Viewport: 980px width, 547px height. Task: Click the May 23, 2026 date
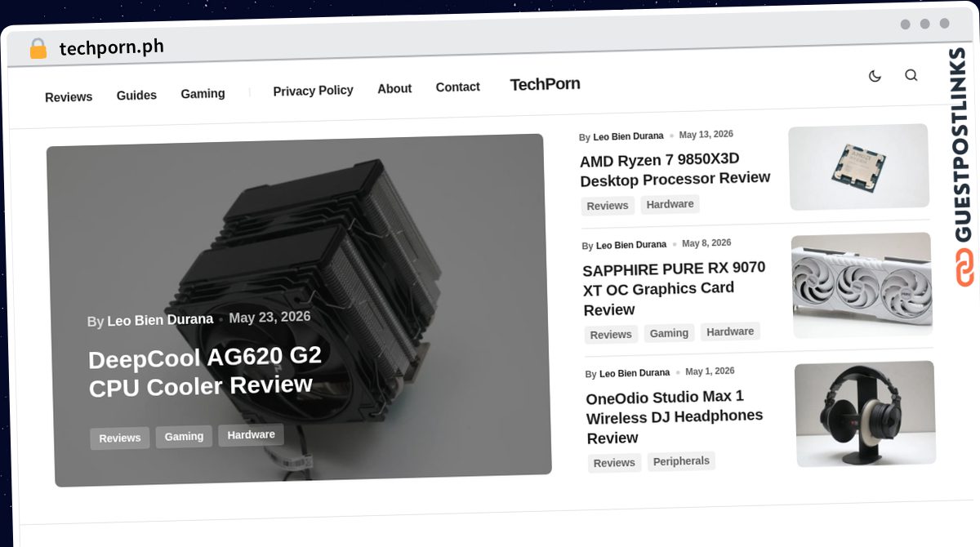(x=269, y=318)
